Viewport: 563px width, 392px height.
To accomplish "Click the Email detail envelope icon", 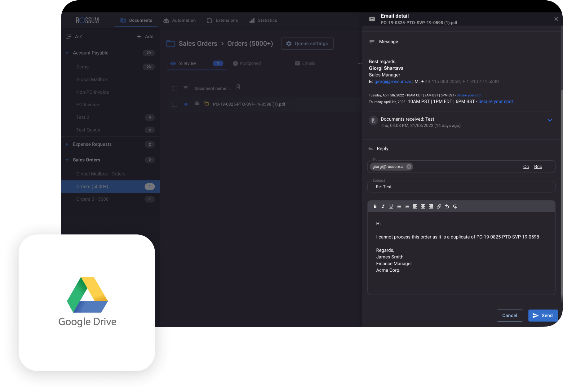I will click(x=372, y=19).
